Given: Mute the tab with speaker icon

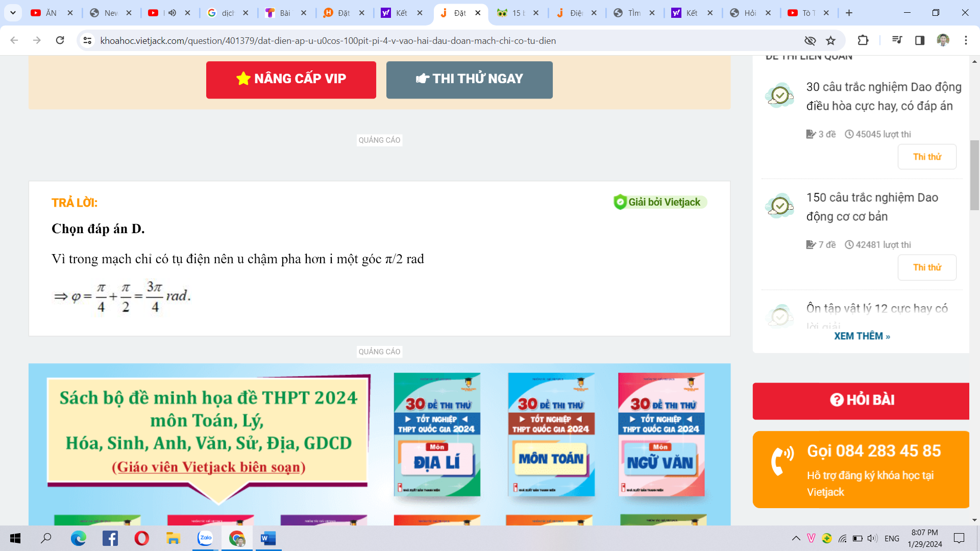Looking at the screenshot, I should tap(173, 13).
